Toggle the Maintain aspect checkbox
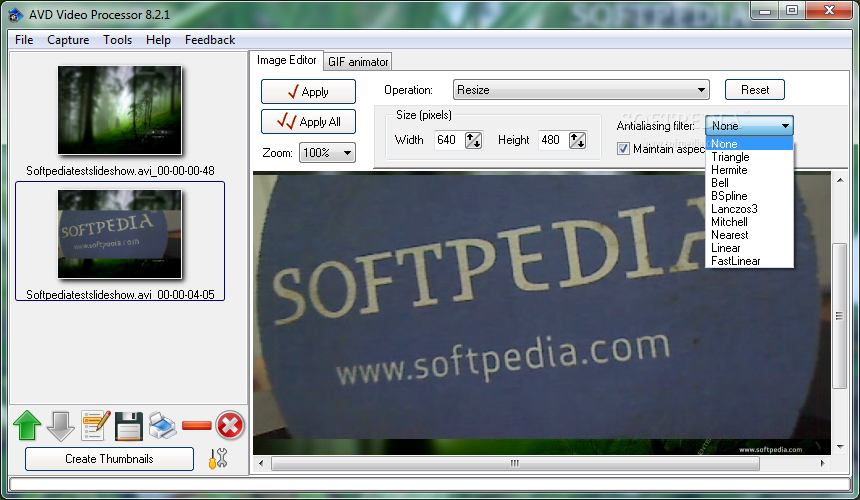Viewport: 860px width, 500px height. pyautogui.click(x=623, y=149)
